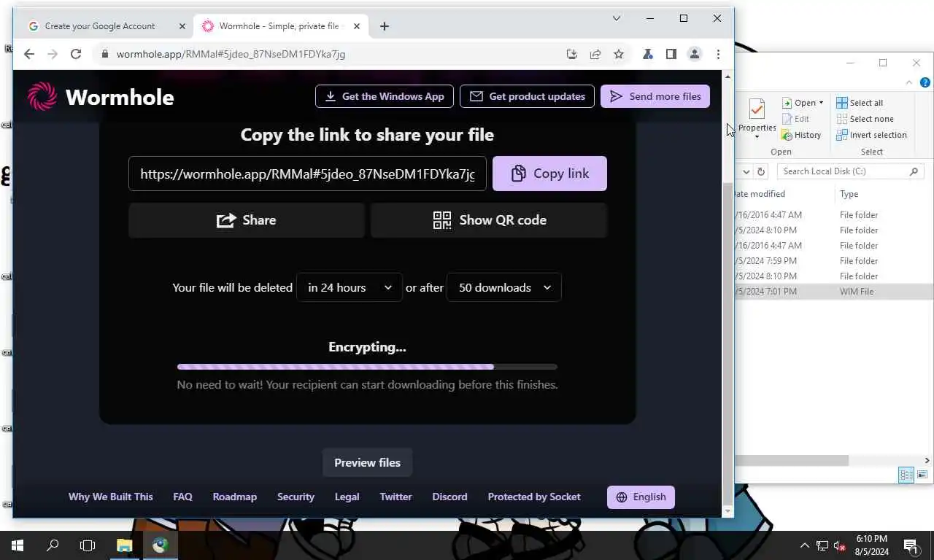The image size is (934, 560).
Task: Close the Wormhole tab
Action: click(356, 26)
